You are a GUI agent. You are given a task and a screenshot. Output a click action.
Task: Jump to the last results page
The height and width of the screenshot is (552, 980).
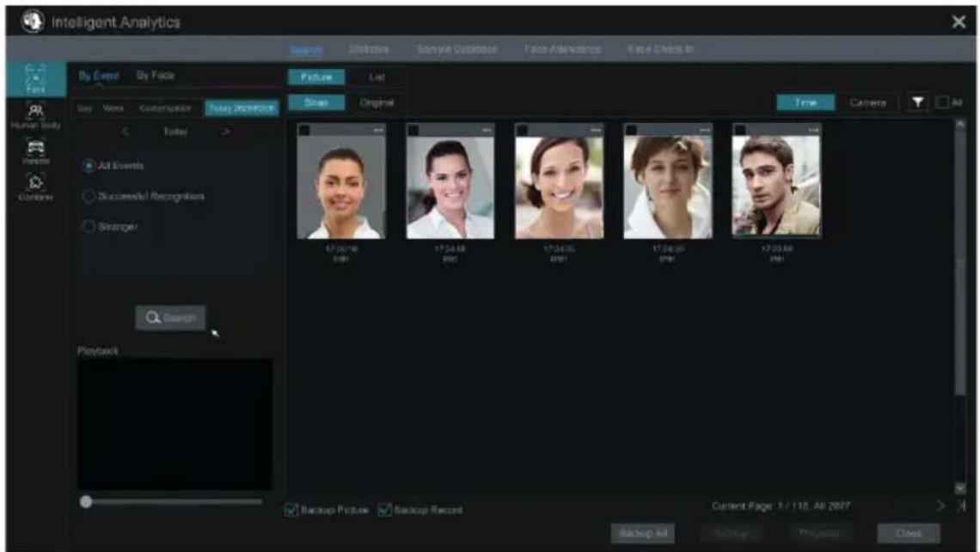click(961, 506)
